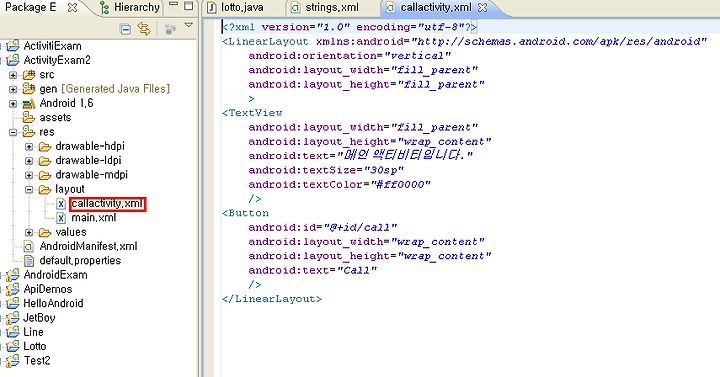The image size is (720, 377).
Task: Select the Lotto project
Action: pos(34,346)
